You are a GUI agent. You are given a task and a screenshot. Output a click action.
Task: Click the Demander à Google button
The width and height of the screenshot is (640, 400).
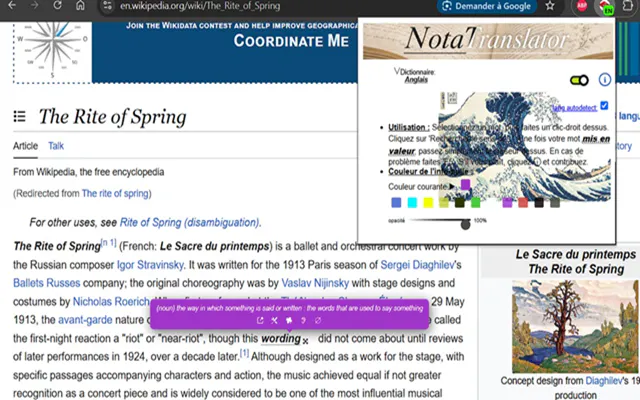click(487, 6)
